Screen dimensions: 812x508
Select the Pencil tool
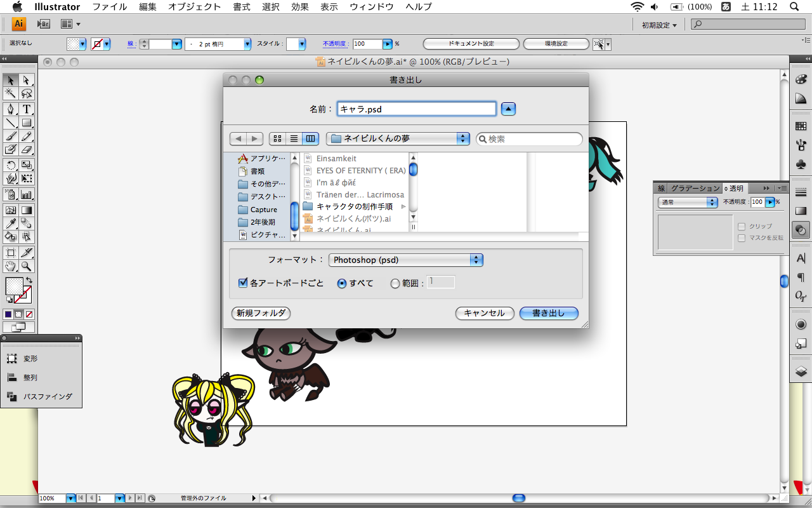click(27, 136)
